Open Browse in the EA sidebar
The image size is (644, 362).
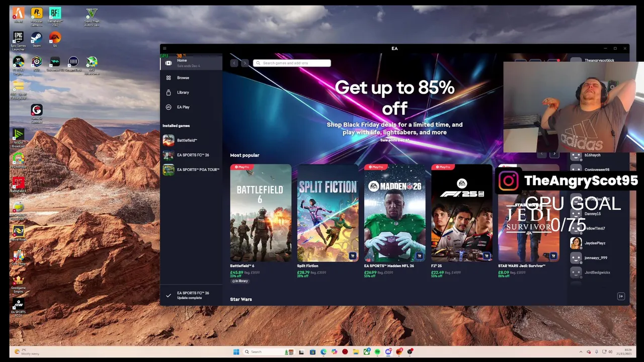point(191,78)
